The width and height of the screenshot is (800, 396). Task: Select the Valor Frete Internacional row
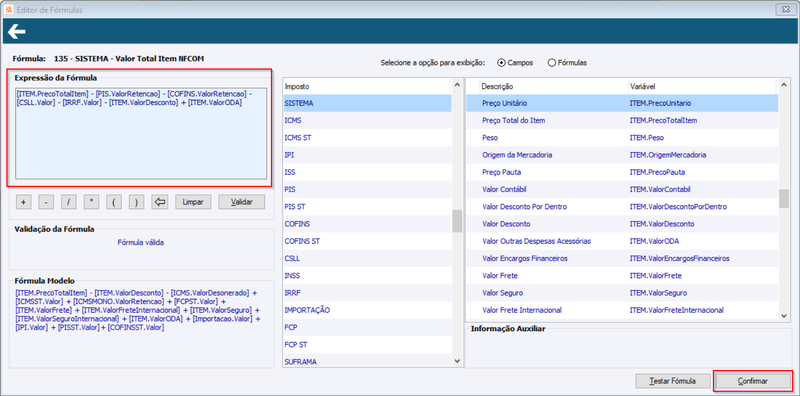pos(622,310)
